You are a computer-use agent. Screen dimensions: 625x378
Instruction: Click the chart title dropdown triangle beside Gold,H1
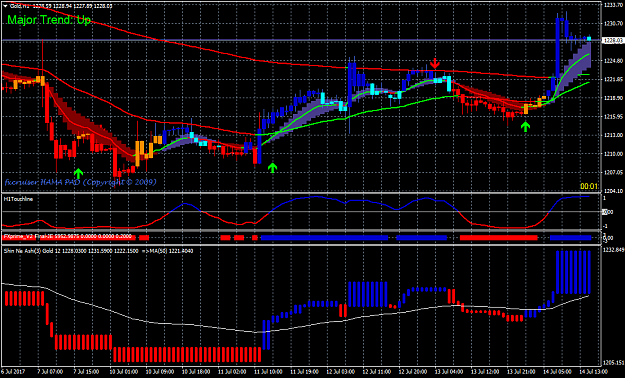click(x=5, y=6)
